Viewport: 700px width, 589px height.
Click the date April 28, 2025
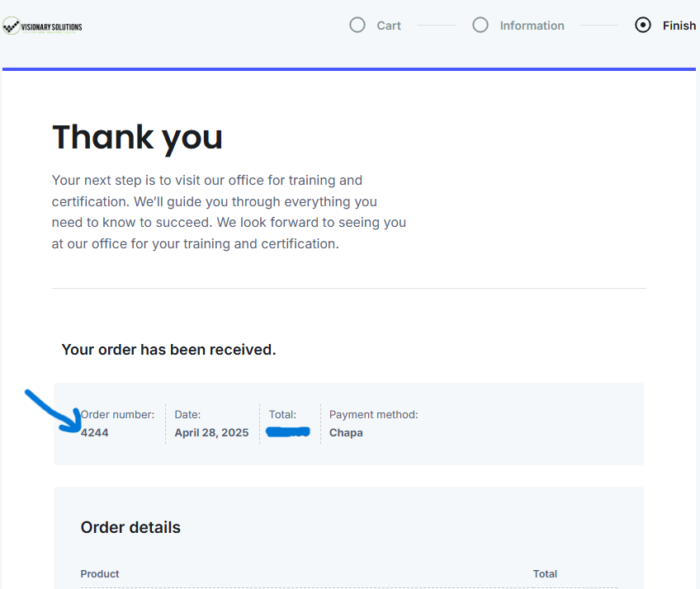point(211,433)
